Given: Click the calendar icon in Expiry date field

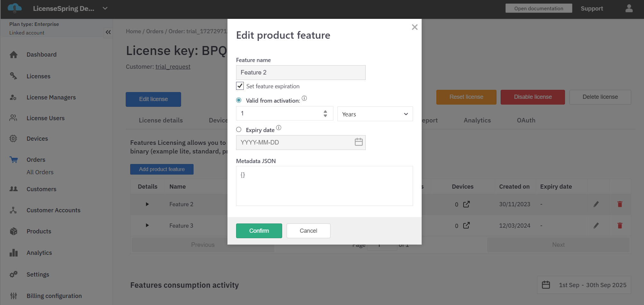Looking at the screenshot, I should coord(358,142).
